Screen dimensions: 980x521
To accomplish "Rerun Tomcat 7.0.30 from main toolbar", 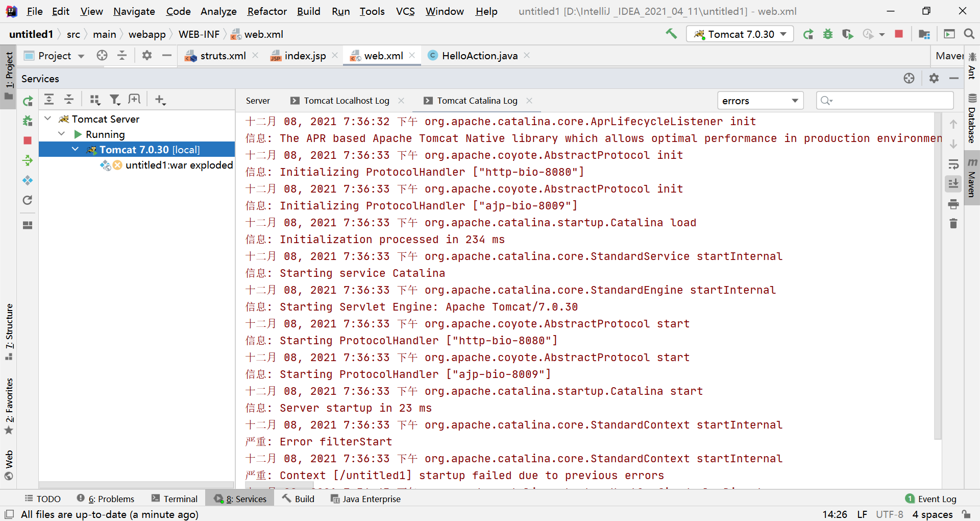I will click(808, 34).
